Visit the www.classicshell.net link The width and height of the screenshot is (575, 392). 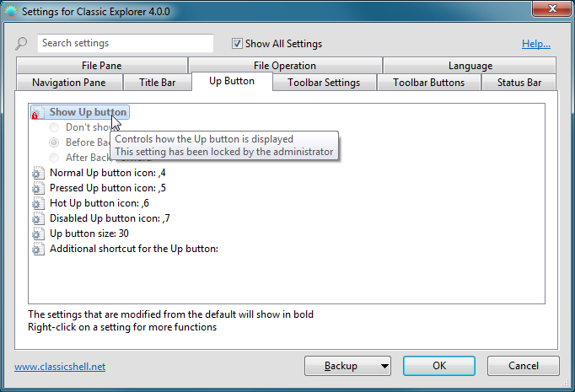(x=60, y=367)
